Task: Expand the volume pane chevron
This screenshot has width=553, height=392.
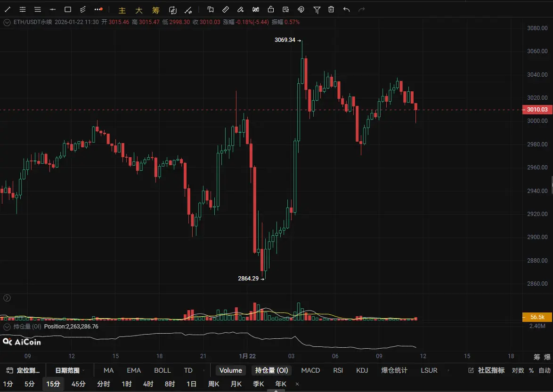Action: click(7, 298)
